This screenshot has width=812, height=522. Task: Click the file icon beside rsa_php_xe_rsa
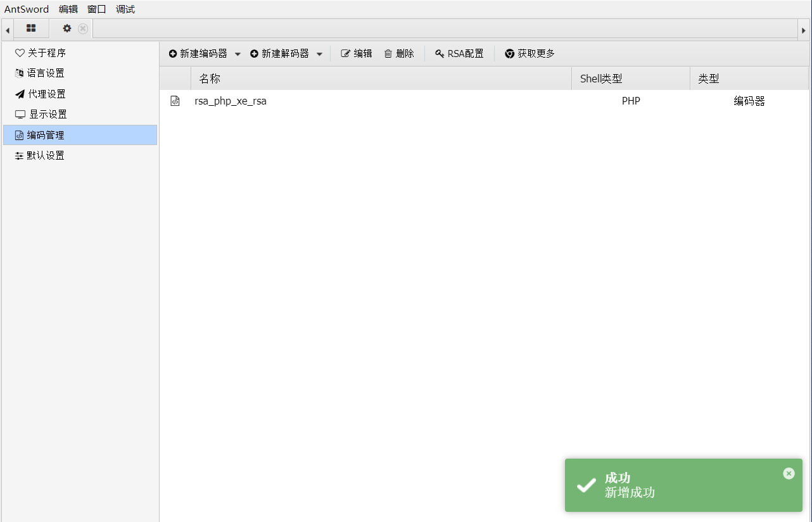(175, 101)
